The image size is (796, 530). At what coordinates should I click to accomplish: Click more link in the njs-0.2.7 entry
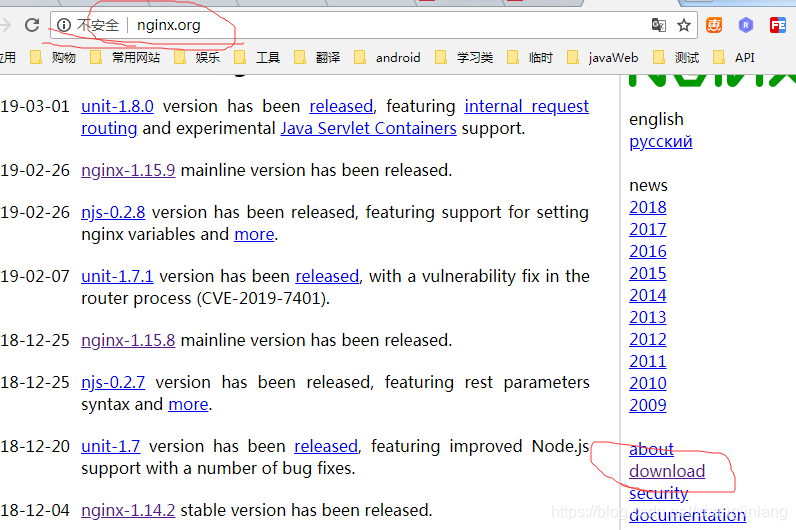[x=188, y=405]
